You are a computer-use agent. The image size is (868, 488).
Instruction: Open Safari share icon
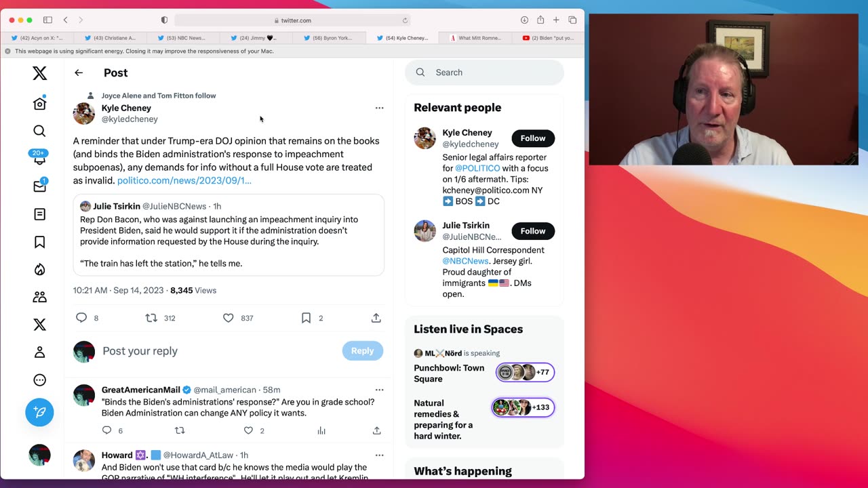pyautogui.click(x=540, y=20)
